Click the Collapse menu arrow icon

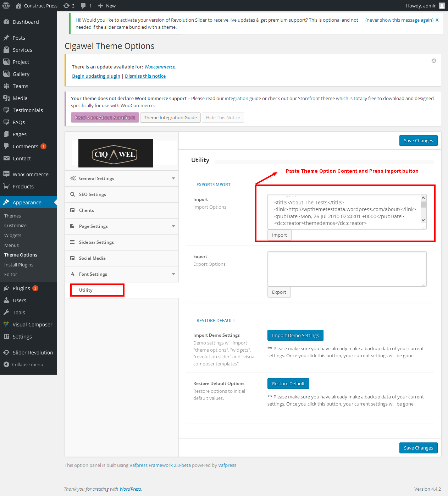point(6,364)
